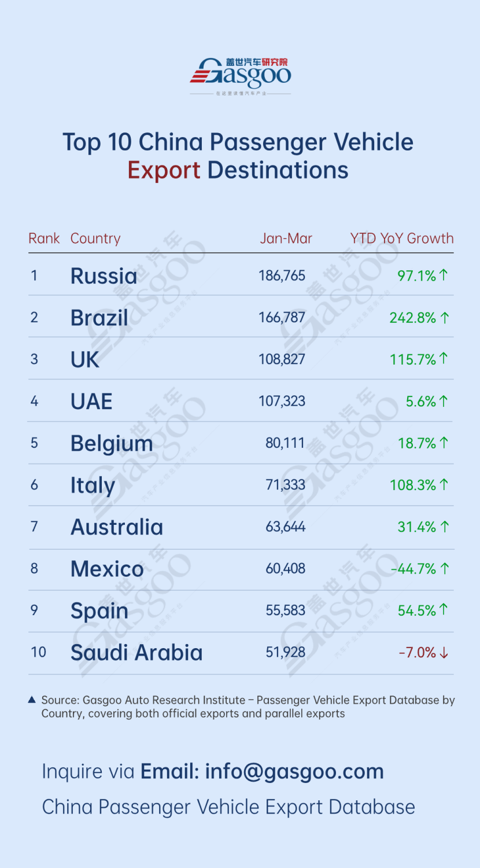Click the red down arrow beside -7.0%
The image size is (480, 868).
click(x=444, y=653)
